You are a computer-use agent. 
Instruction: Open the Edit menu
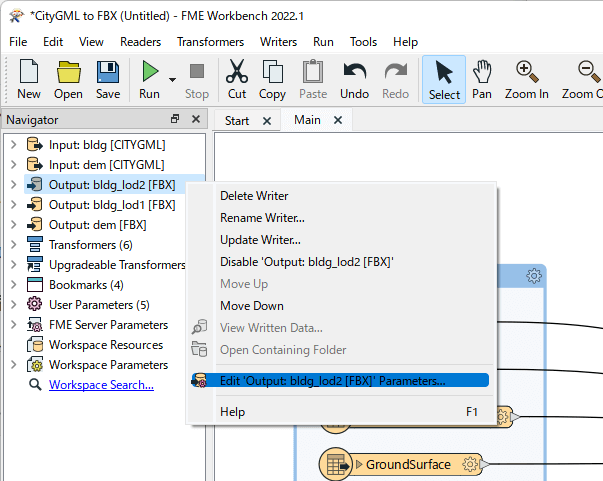click(x=53, y=42)
